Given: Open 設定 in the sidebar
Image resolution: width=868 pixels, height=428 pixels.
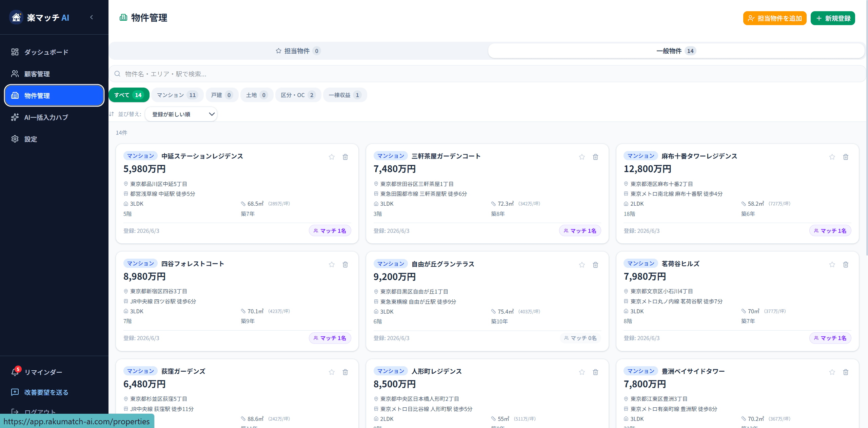Looking at the screenshot, I should coord(54,139).
